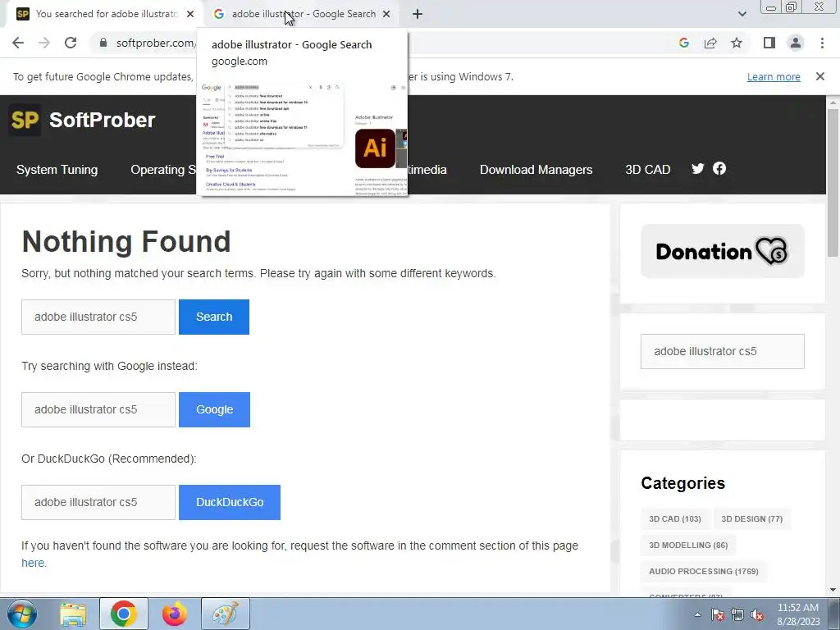The width and height of the screenshot is (840, 630).
Task: View site information lock icon
Action: (103, 43)
